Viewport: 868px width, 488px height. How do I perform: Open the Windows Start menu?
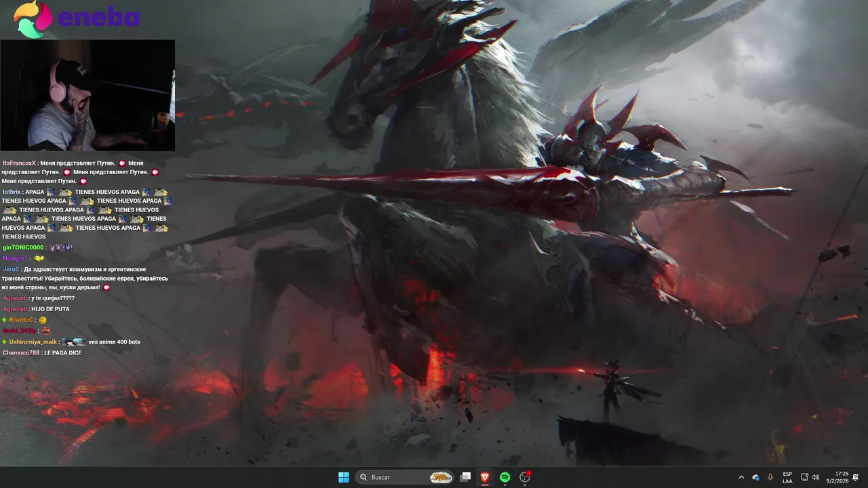pyautogui.click(x=344, y=477)
